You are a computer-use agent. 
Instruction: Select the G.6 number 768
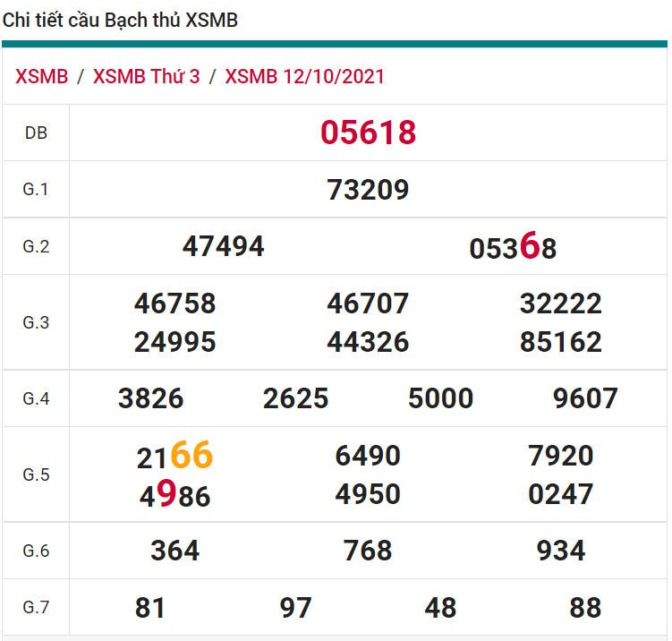368,551
